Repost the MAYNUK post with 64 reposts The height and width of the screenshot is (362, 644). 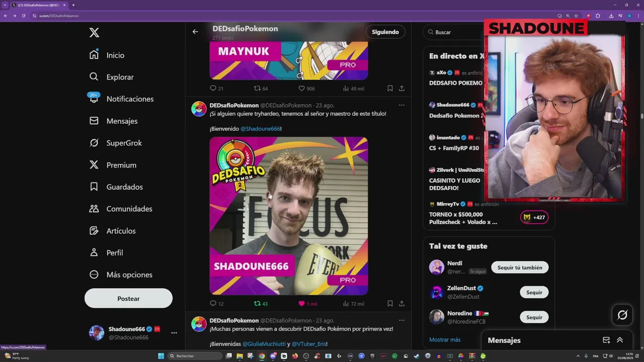point(261,88)
